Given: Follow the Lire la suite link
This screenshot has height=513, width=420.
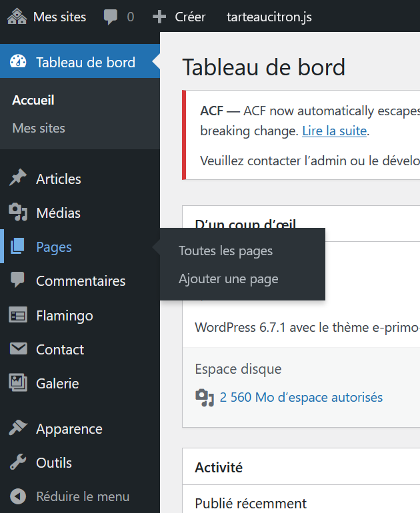Looking at the screenshot, I should (334, 131).
